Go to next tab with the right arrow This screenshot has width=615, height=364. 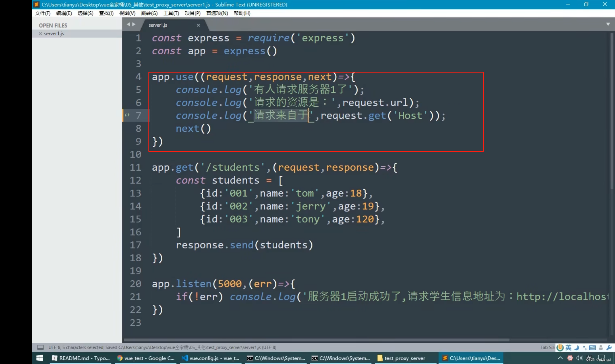click(x=134, y=24)
